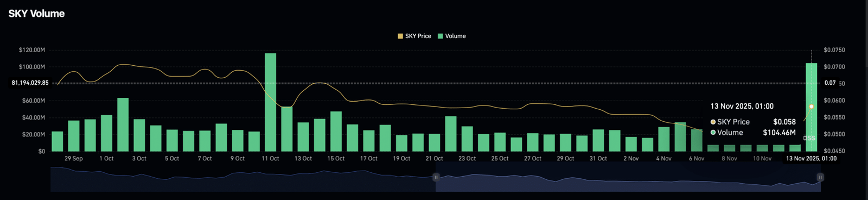The height and width of the screenshot is (200, 868).
Task: Select the volume bar above 19 Oct
Action: [401, 143]
